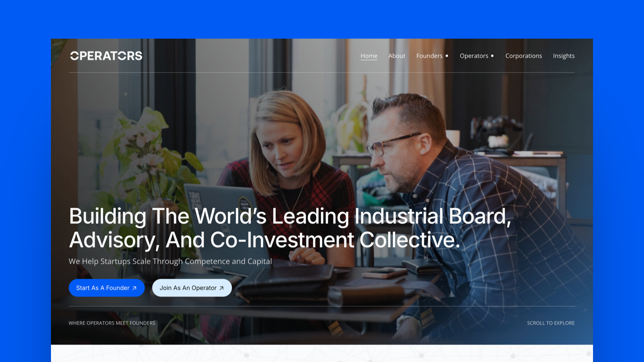Click the arrow icon in Start As A Founder
This screenshot has height=362, width=644.
pos(134,288)
